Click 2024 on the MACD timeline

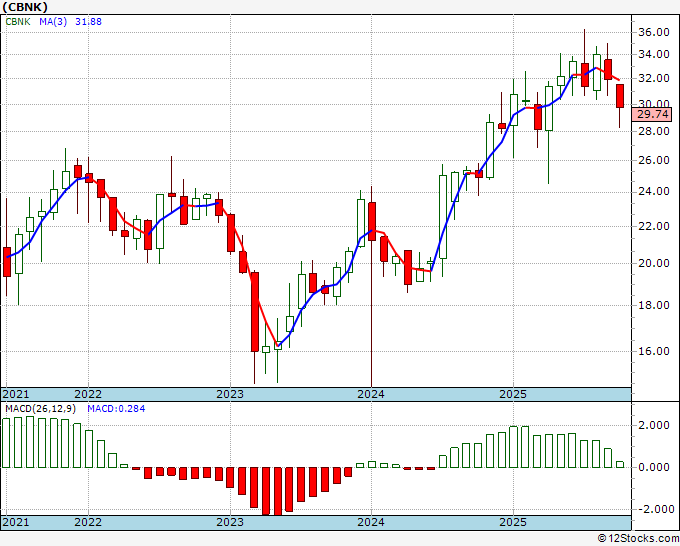coord(371,522)
